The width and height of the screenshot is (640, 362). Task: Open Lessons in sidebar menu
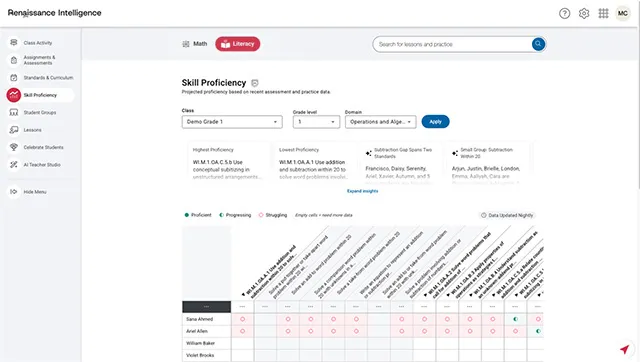(32, 130)
